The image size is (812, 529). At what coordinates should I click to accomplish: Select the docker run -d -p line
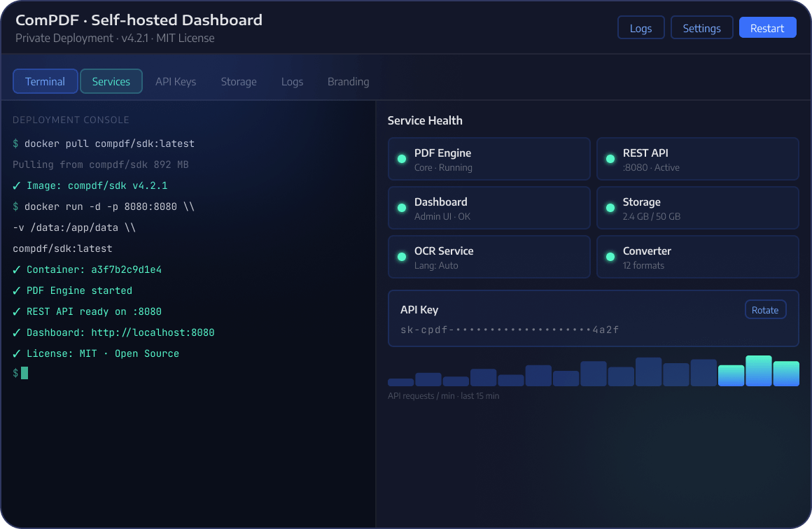pyautogui.click(x=109, y=206)
